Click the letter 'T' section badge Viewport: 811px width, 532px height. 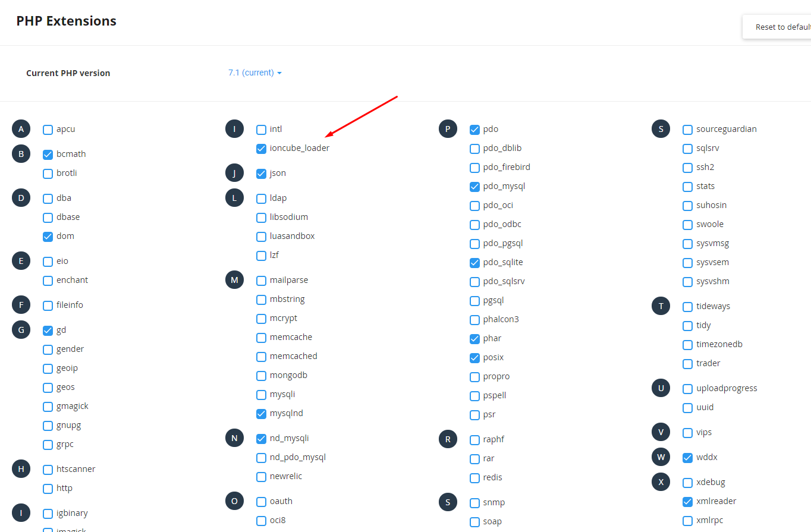point(661,306)
